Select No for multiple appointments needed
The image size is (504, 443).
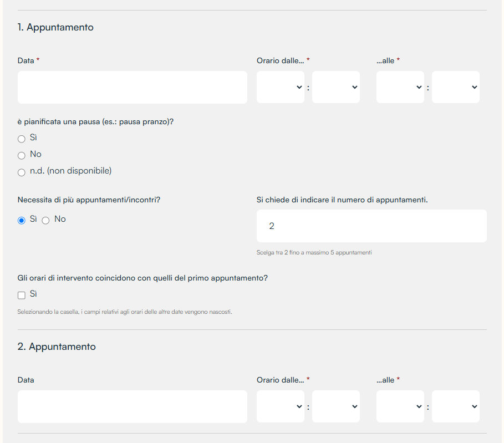[45, 220]
